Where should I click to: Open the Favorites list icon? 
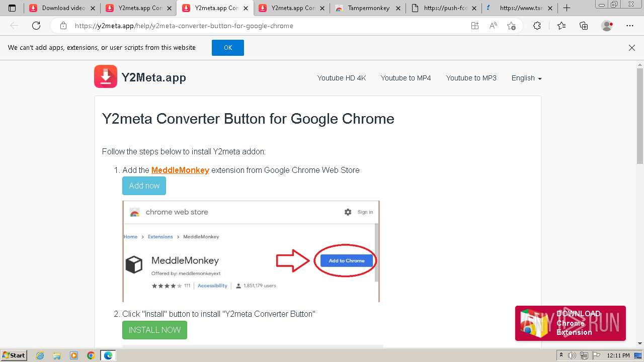pyautogui.click(x=561, y=26)
